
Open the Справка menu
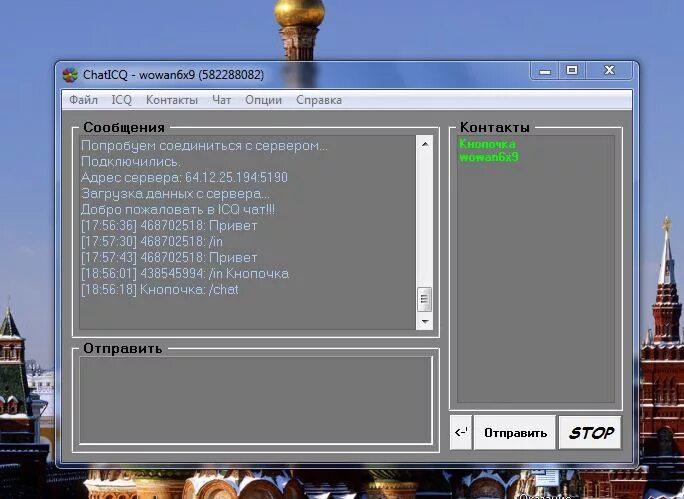[x=319, y=100]
